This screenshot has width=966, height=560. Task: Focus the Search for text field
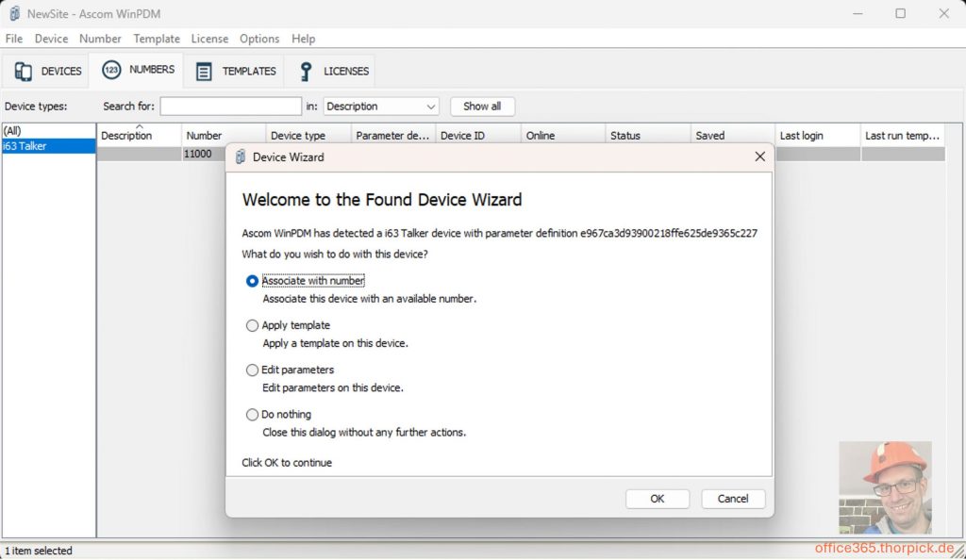[x=230, y=107]
